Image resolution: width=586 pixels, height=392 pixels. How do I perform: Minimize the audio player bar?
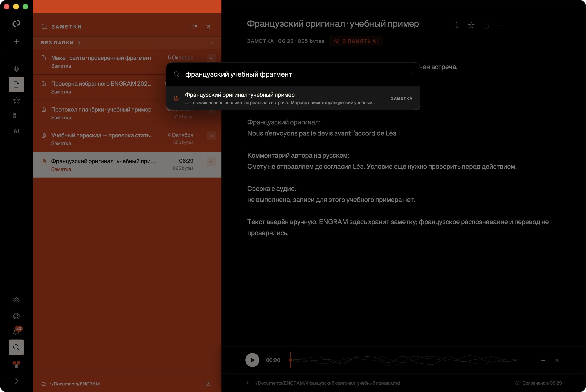tap(543, 360)
